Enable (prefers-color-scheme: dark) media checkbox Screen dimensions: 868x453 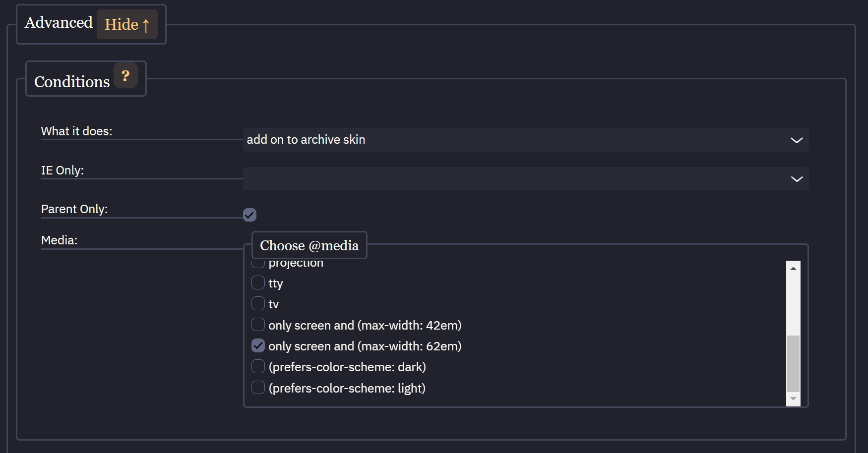tap(258, 366)
